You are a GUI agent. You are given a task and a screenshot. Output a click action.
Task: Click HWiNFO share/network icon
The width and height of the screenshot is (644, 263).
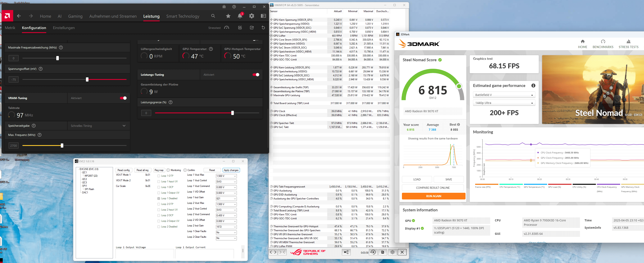coord(346,252)
